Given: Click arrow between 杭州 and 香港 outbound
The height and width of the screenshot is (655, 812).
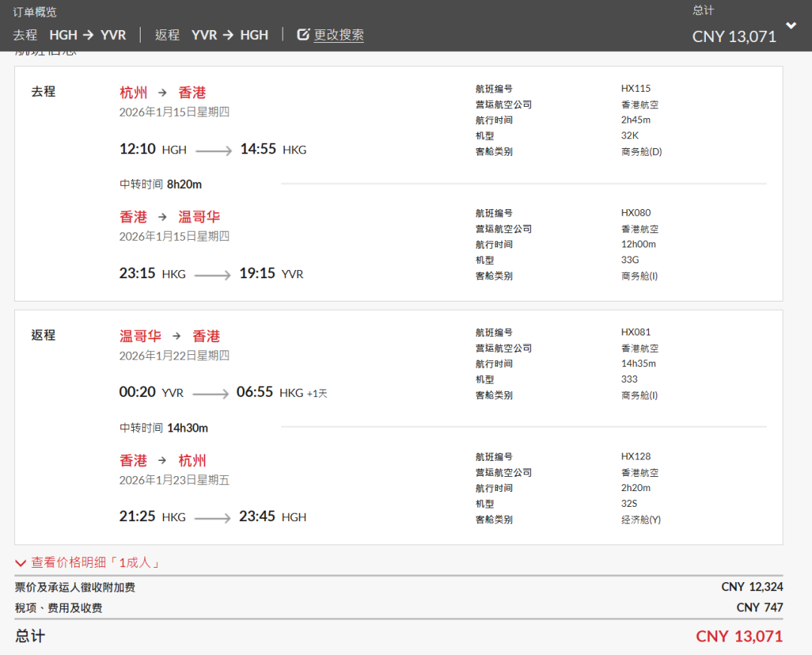Looking at the screenshot, I should [x=162, y=92].
